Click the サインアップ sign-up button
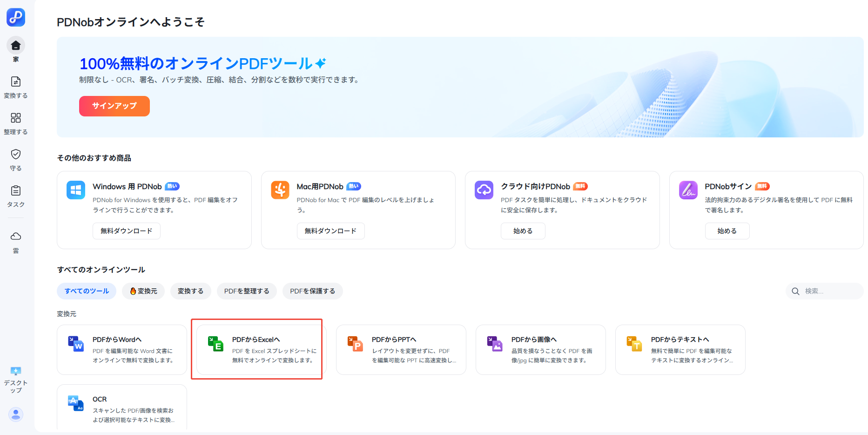This screenshot has width=868, height=435. (114, 106)
